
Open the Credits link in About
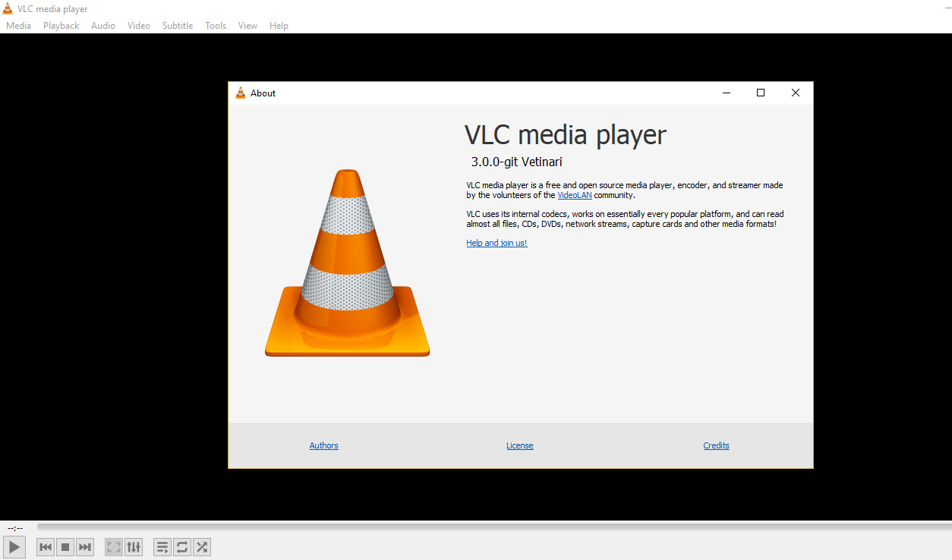[x=716, y=445]
